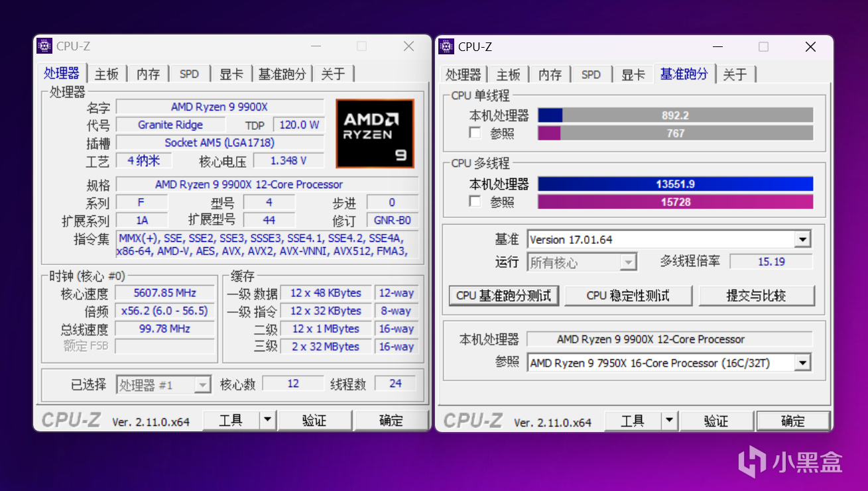Close the processor CPU-Z window
Screen dimensions: 868x491
409,46
